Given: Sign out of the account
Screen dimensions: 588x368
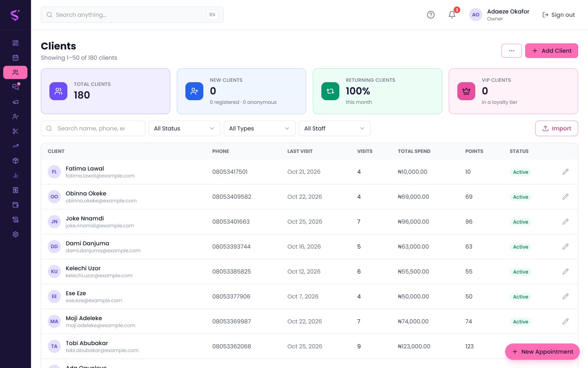Looking at the screenshot, I should pyautogui.click(x=558, y=15).
